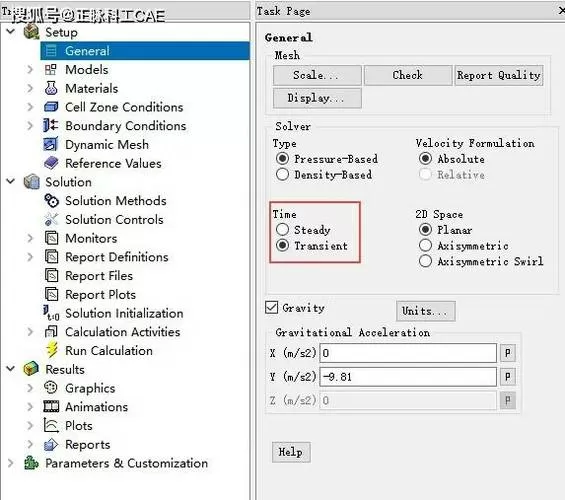
Task: Open the Run Calculation lightning icon
Action: coord(52,350)
